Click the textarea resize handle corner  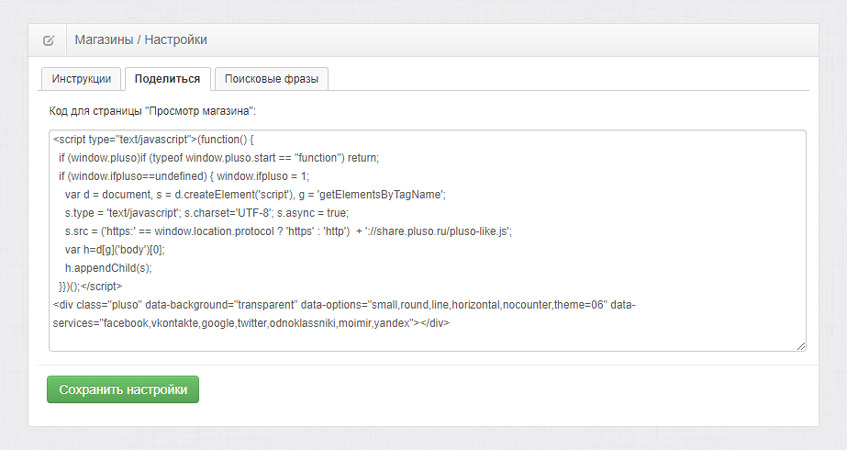tap(801, 346)
